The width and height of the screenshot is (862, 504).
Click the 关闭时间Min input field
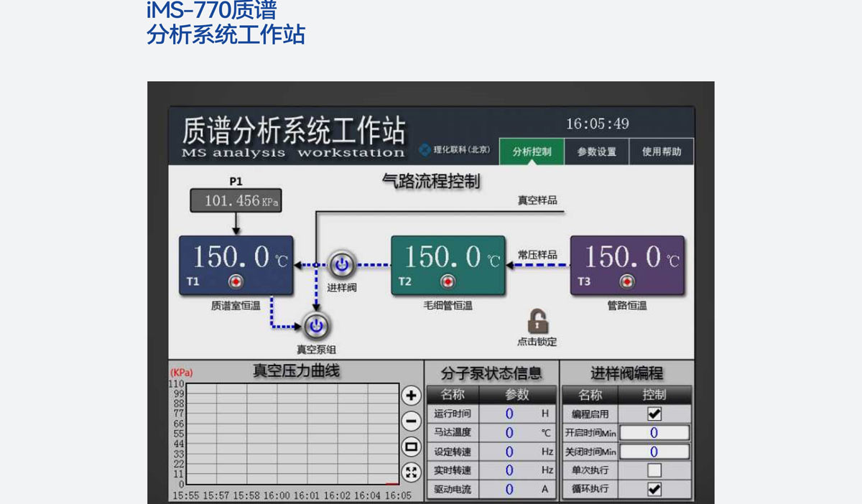coord(654,452)
